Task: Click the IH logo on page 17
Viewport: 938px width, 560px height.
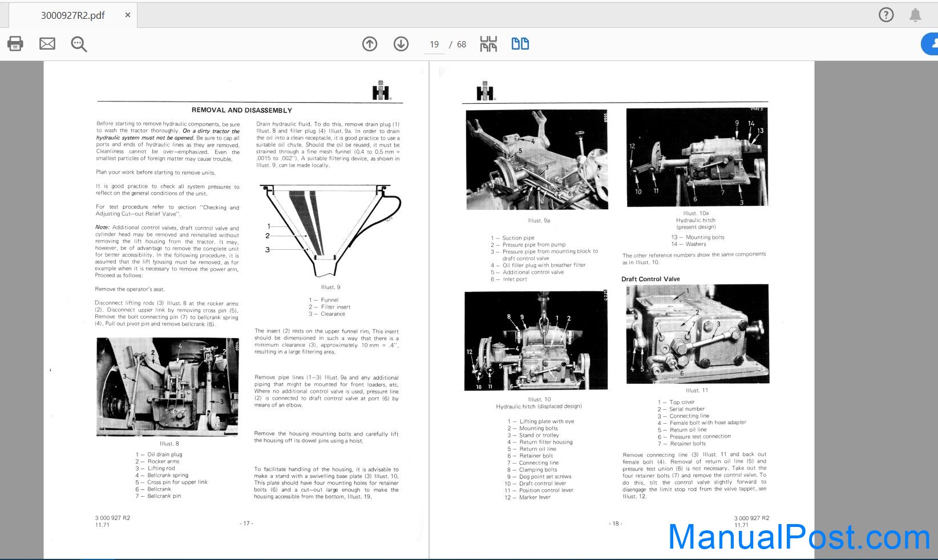Action: 381,91
